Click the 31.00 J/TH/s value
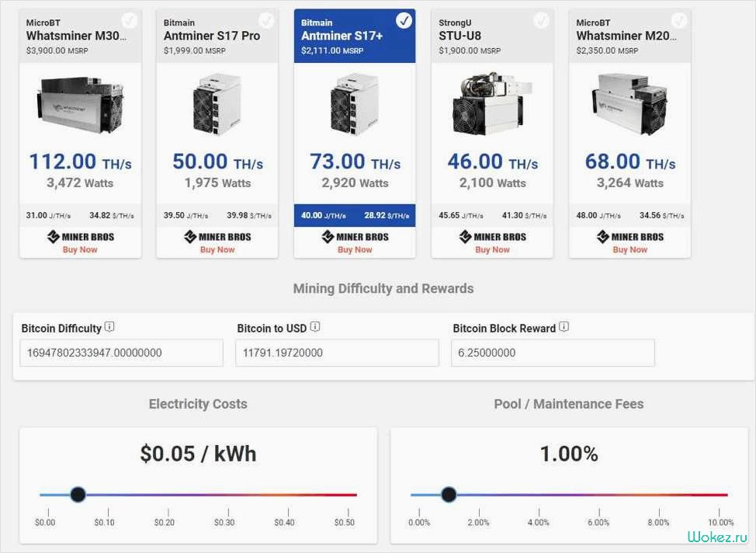Viewport: 756px width, 553px height. click(48, 215)
